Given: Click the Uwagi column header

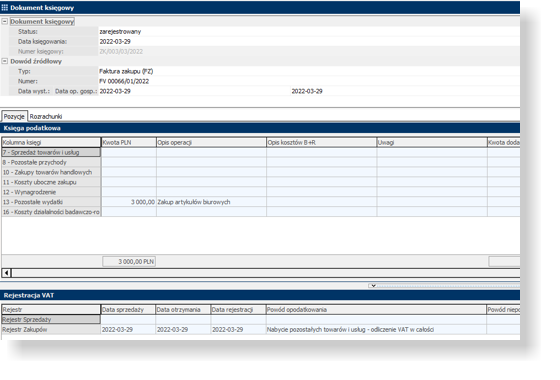Looking at the screenshot, I should [x=432, y=142].
